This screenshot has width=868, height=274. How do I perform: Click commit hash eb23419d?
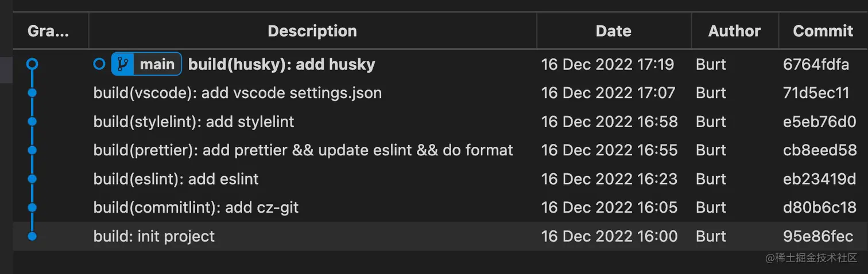(x=819, y=179)
